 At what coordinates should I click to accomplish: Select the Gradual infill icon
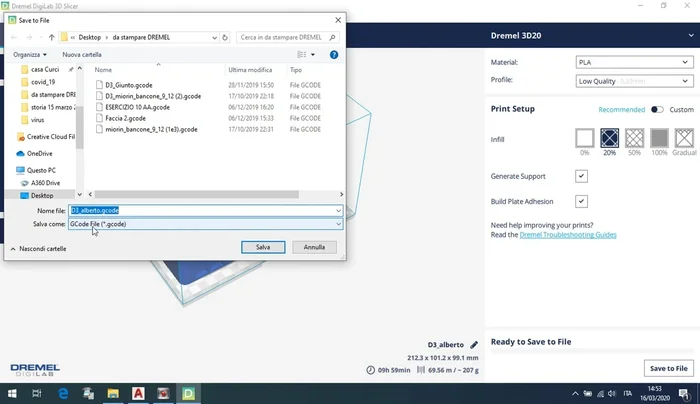coord(684,139)
